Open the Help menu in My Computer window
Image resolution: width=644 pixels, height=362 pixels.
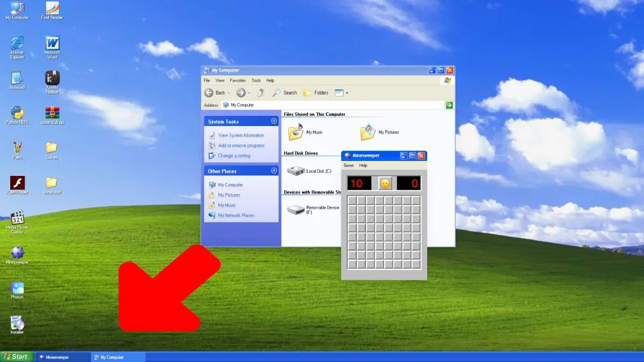pos(270,80)
